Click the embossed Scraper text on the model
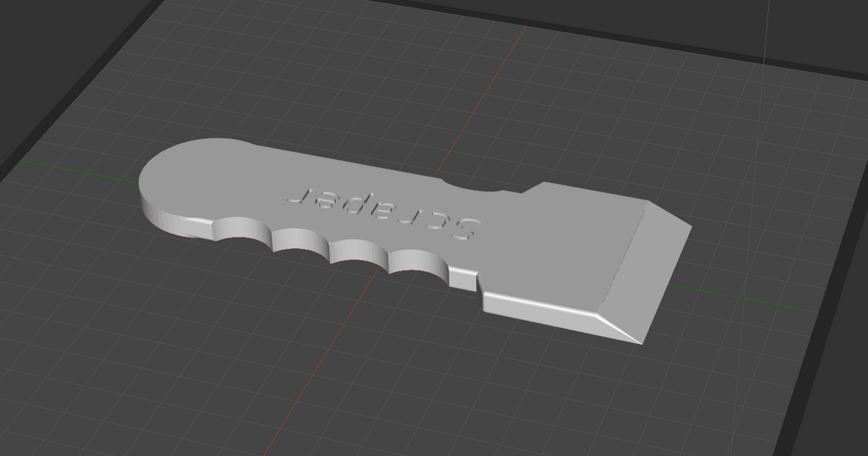 pos(383,210)
